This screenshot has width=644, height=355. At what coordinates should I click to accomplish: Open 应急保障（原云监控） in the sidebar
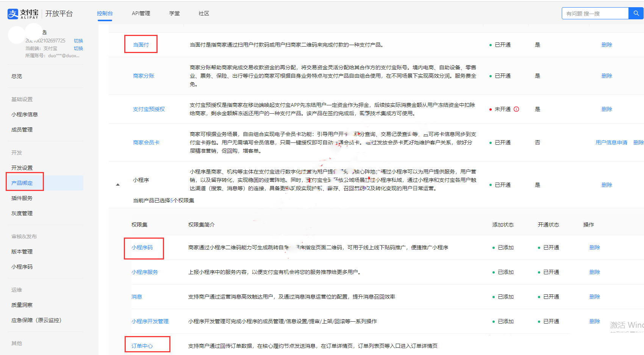click(36, 320)
